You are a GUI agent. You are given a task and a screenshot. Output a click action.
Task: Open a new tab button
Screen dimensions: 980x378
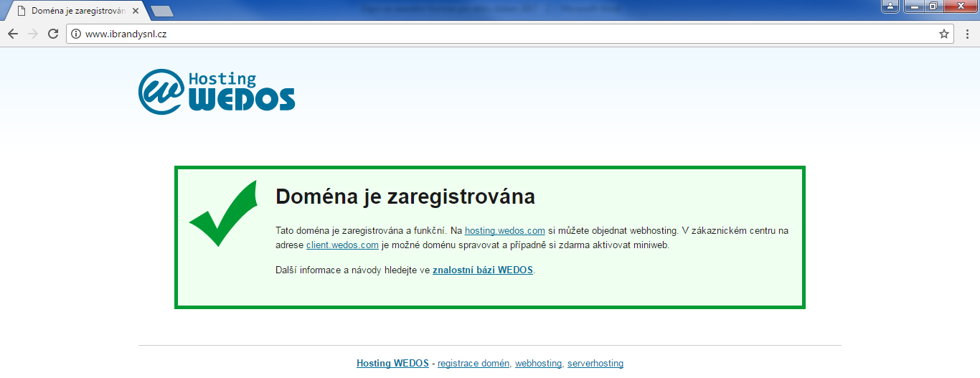tap(162, 11)
